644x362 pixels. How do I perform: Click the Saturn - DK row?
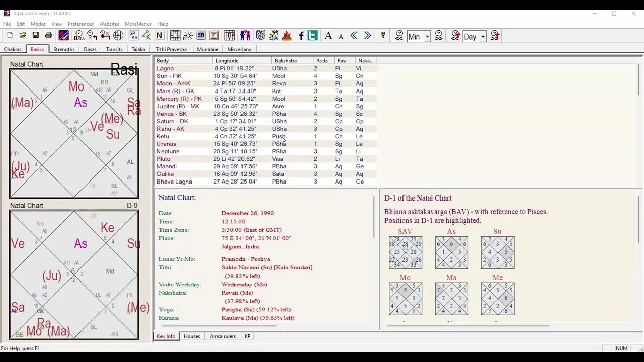[x=266, y=121]
